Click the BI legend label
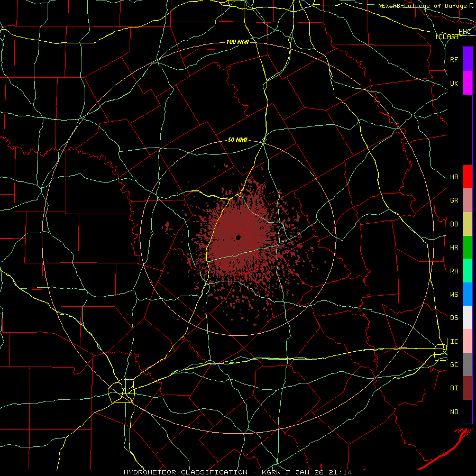The height and width of the screenshot is (476, 476). 454,388
